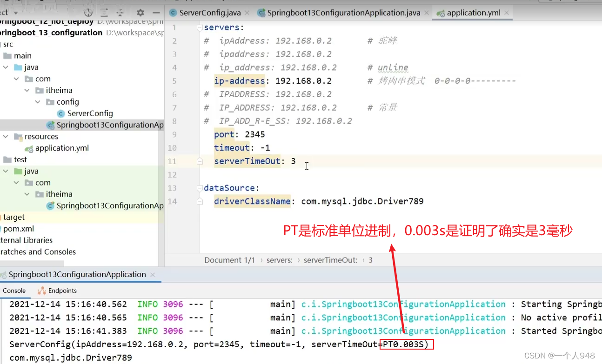Switch to the Springboot13ConfigurationApplication.java tab
This screenshot has height=364, width=602.
point(342,13)
